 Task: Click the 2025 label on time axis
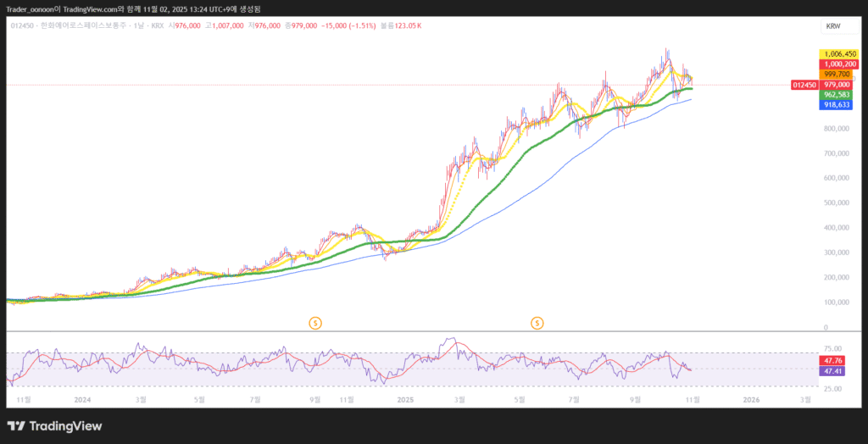(405, 398)
